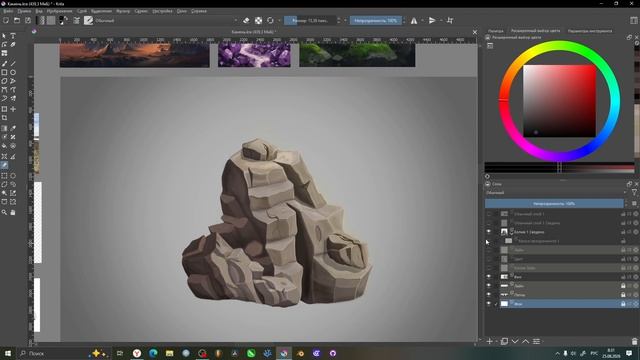The height and width of the screenshot is (360, 640).
Task: Toggle horizontal mirror tool
Action: click(x=414, y=20)
